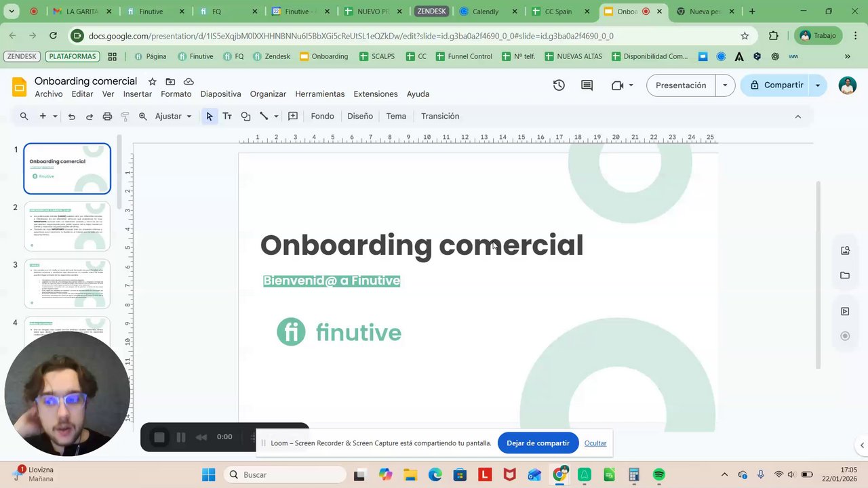
Task: Switch to the Calendly tab
Action: click(486, 12)
